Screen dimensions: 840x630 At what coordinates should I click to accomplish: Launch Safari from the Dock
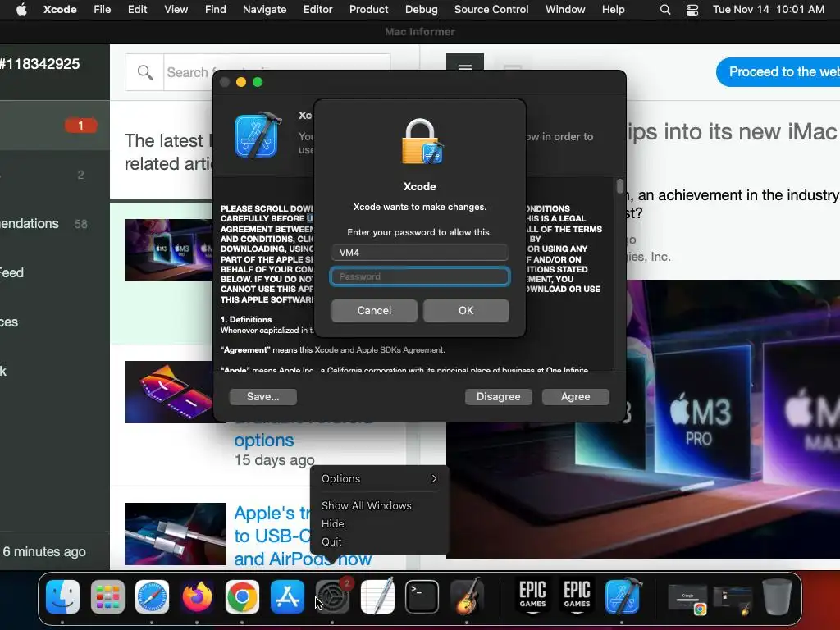coord(152,596)
